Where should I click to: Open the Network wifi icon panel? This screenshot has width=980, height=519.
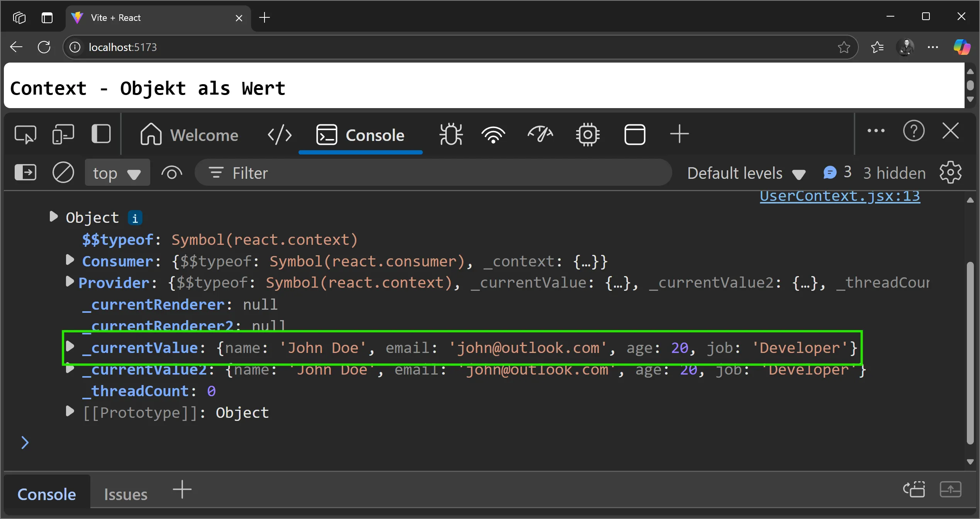(493, 135)
